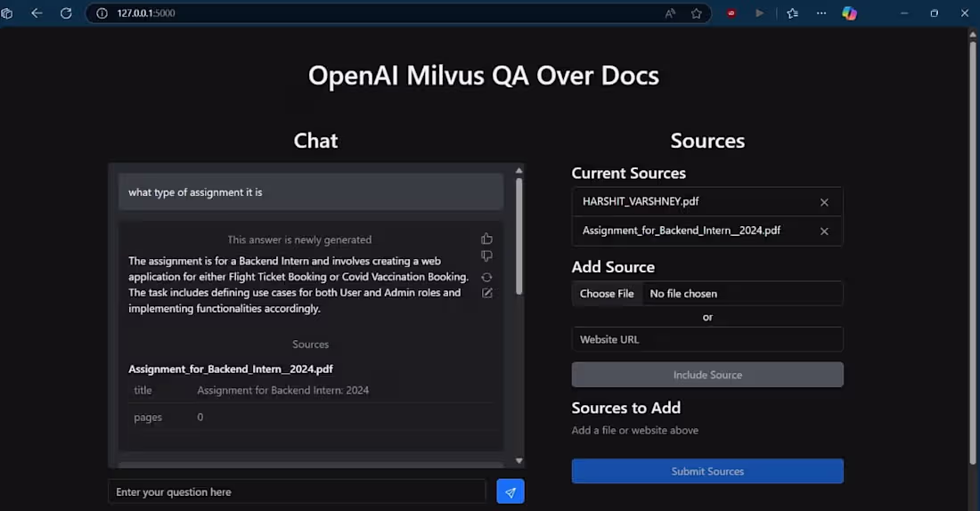The image size is (980, 511).
Task: Restore down the browser window
Action: pyautogui.click(x=935, y=13)
